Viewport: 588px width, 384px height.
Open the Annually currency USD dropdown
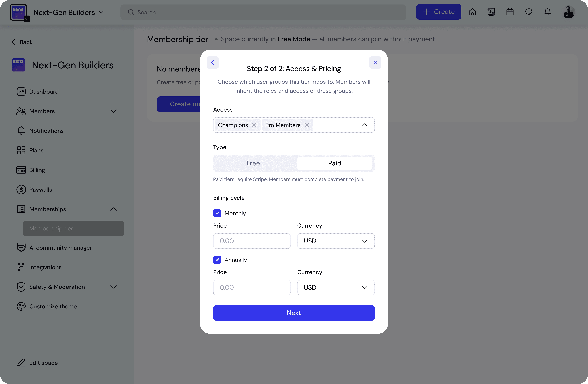(x=336, y=287)
